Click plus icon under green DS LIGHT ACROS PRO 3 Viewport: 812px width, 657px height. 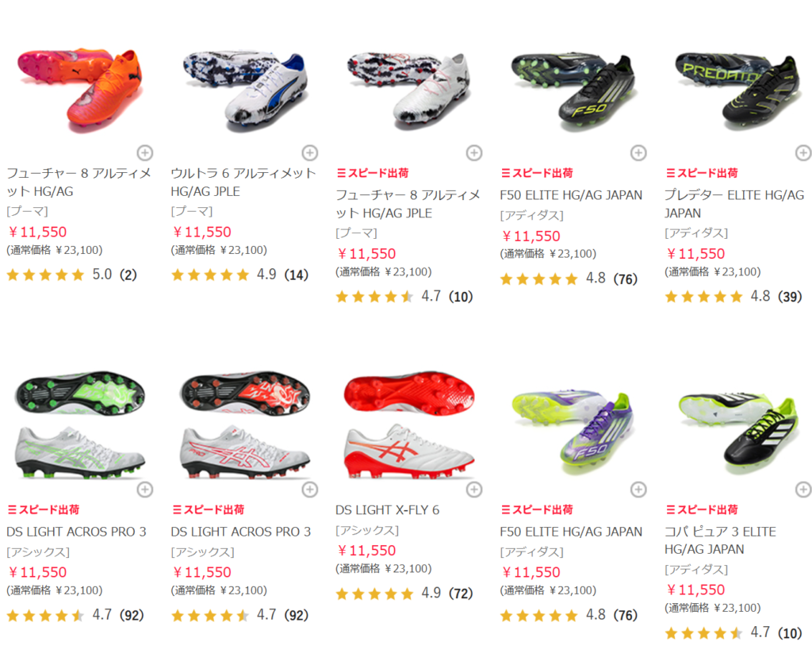[x=145, y=489]
